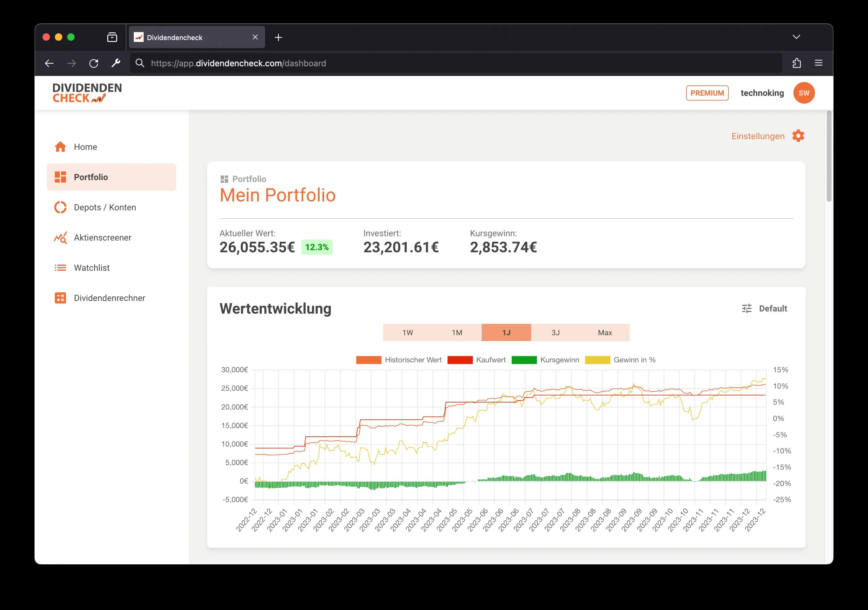
Task: Open the browser hamburger menu
Action: [818, 63]
